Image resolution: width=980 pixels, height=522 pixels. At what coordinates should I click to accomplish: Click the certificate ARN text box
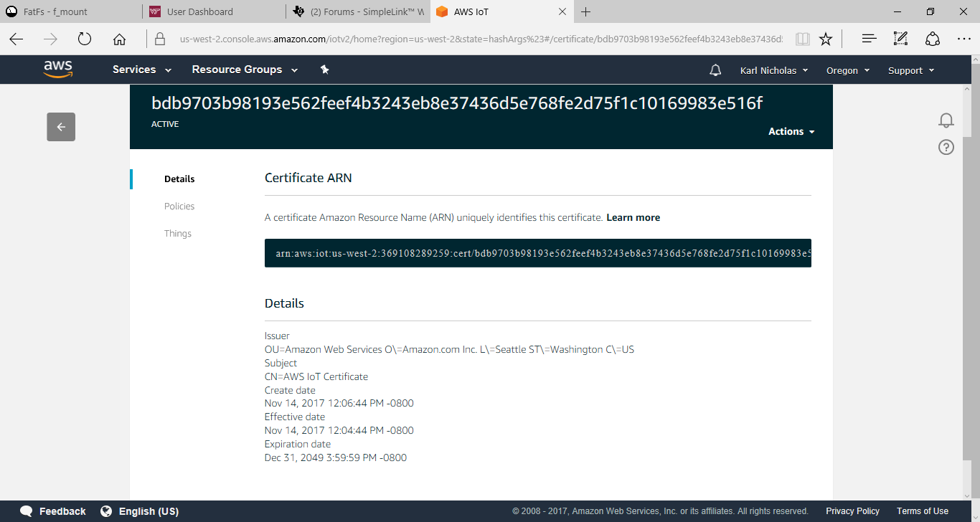tap(538, 253)
